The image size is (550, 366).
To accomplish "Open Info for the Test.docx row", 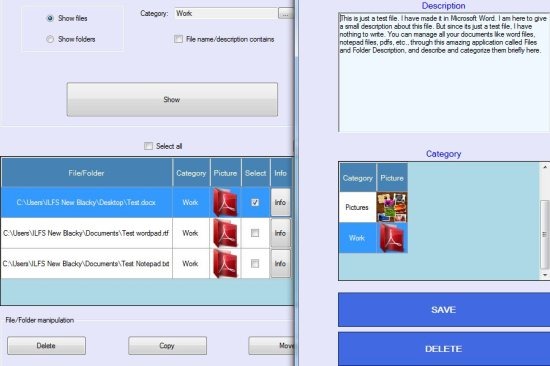I will (281, 202).
